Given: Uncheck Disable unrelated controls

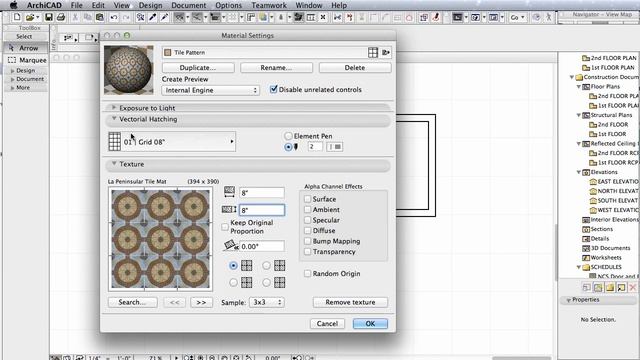Looking at the screenshot, I should click(273, 89).
